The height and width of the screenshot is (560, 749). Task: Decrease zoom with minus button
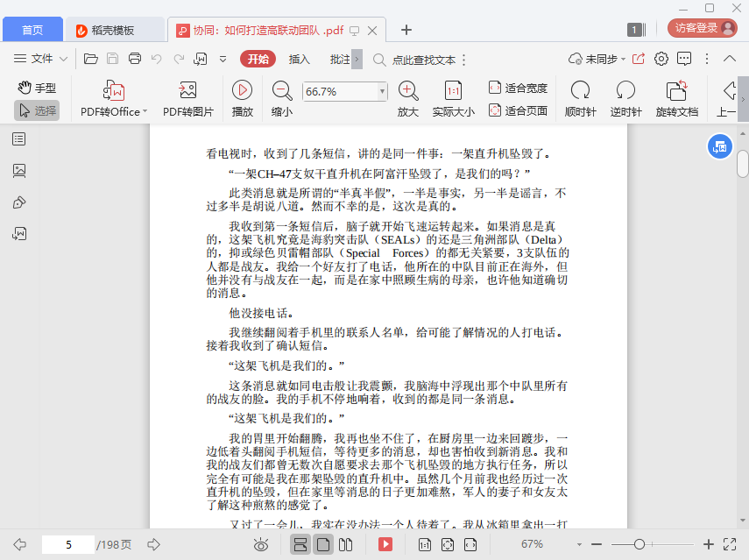[x=597, y=544]
